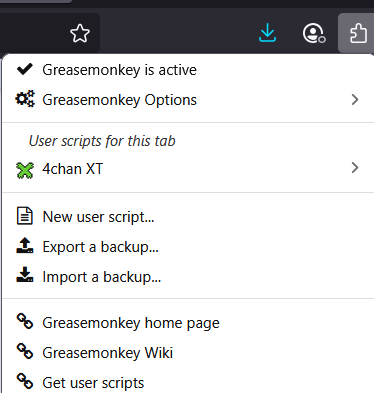Click the Greasemonkey Options gears icon
Viewport: 374px width, 393px height.
pyautogui.click(x=25, y=99)
